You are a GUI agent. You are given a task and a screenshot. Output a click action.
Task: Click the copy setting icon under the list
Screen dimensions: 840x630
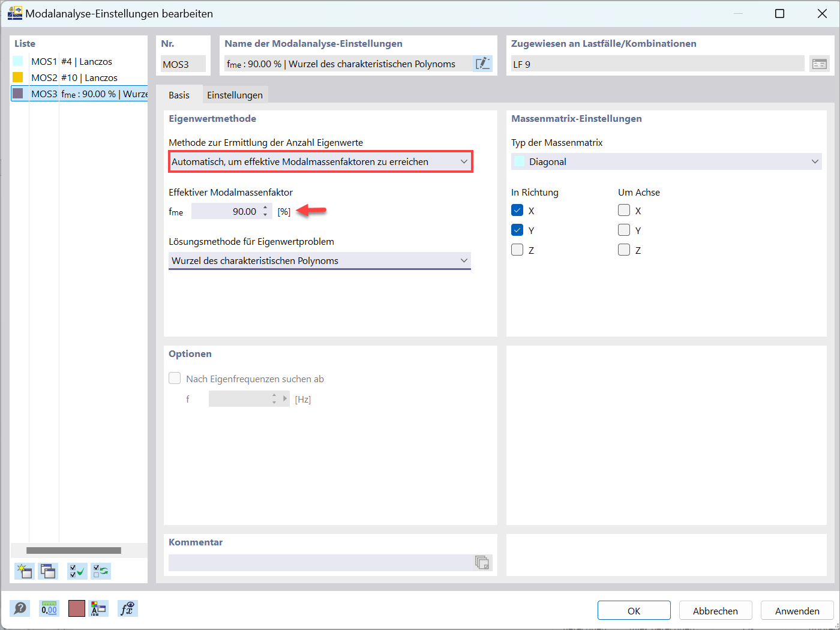click(48, 571)
